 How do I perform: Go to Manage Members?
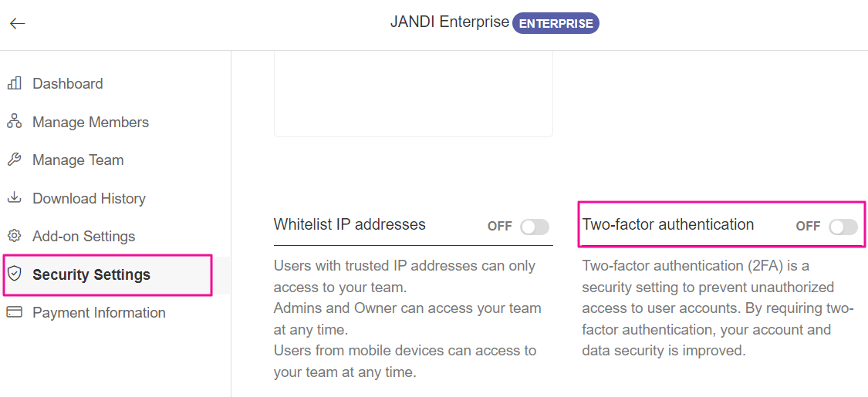click(90, 122)
